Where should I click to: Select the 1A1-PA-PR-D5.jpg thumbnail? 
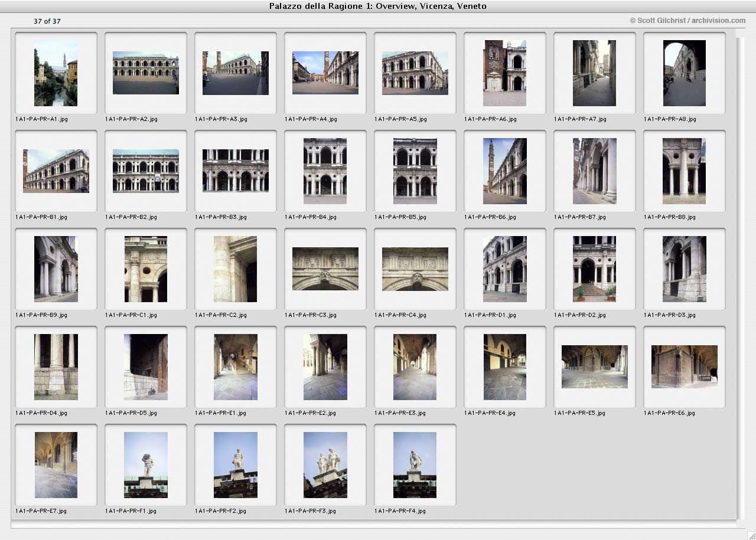pos(146,367)
